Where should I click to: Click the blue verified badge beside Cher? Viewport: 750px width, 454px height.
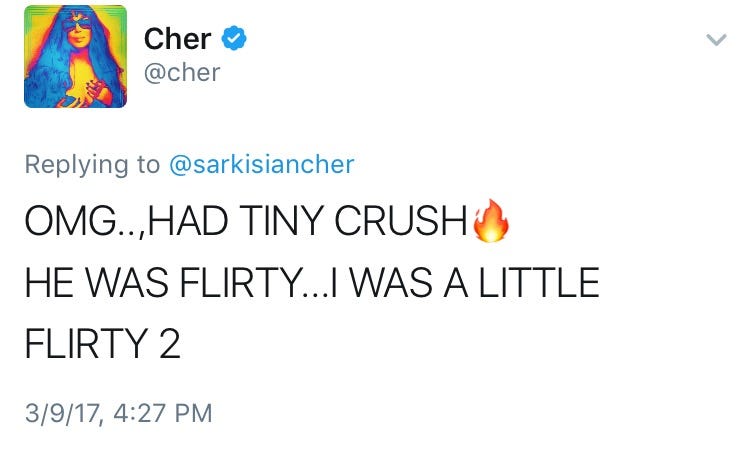point(233,38)
